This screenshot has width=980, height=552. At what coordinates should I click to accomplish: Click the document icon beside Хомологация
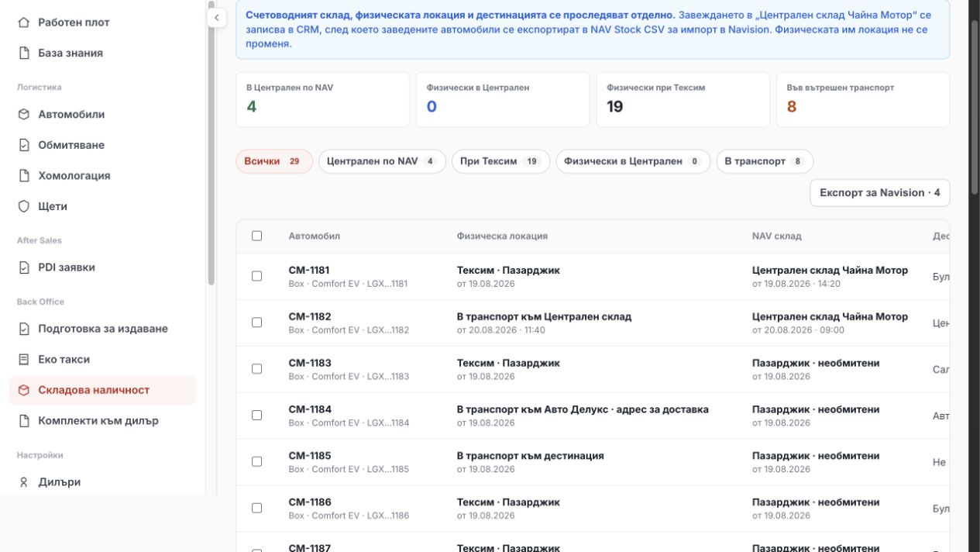24,176
